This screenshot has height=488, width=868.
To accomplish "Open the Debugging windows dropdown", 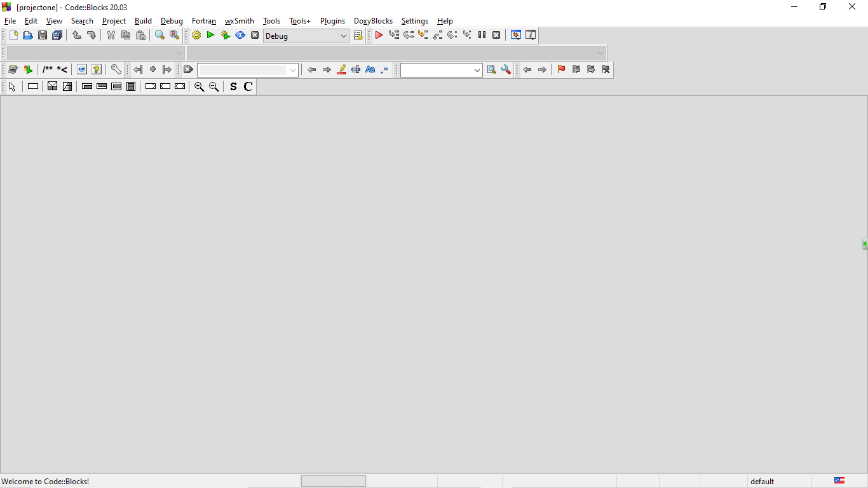I will pyautogui.click(x=516, y=36).
